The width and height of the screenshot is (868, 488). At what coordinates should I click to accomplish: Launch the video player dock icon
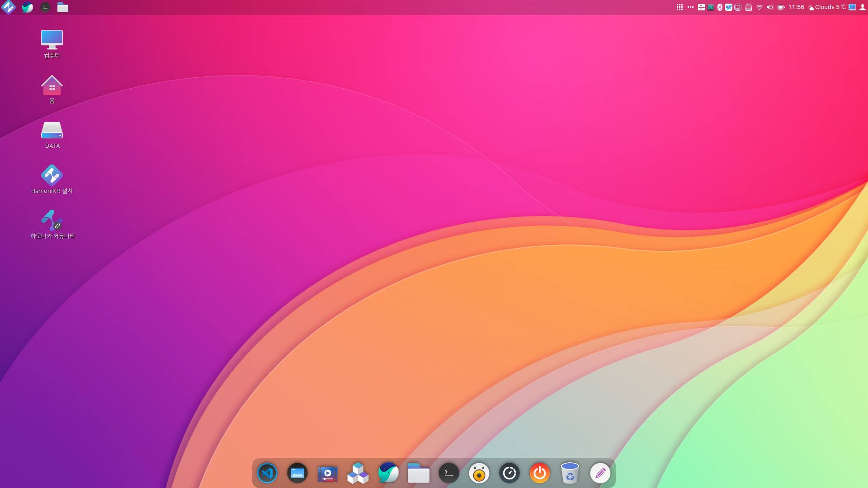(328, 473)
